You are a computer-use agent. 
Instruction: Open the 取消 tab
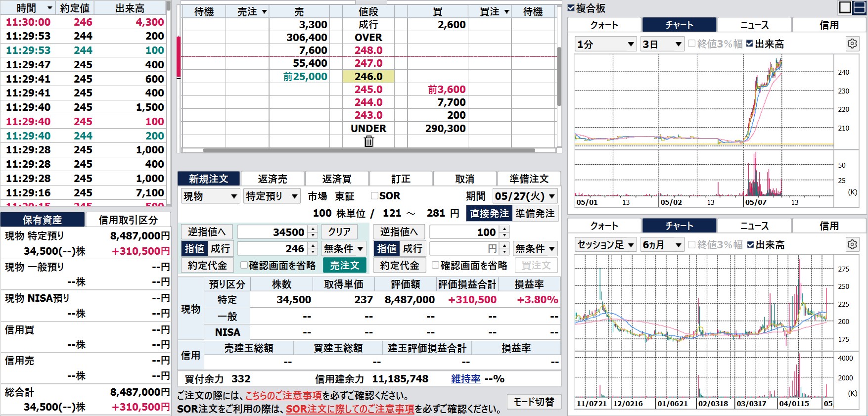point(465,179)
